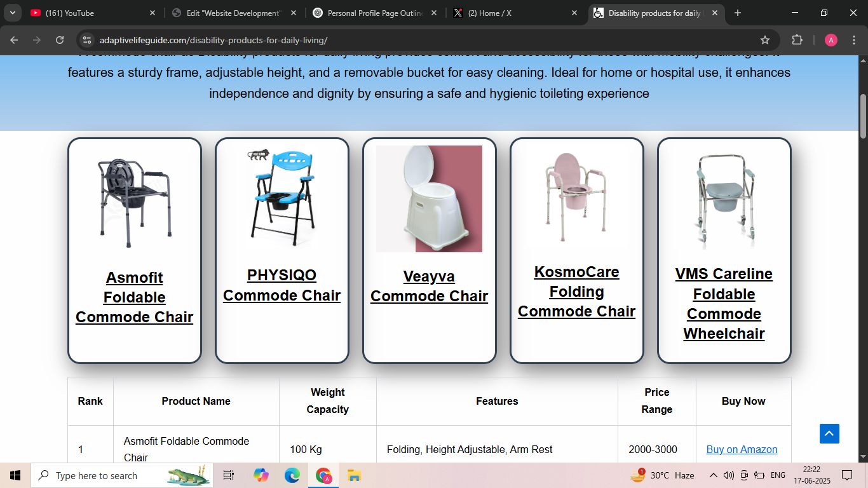Click the page vertical scrollbar
The width and height of the screenshot is (868, 488).
tap(863, 116)
